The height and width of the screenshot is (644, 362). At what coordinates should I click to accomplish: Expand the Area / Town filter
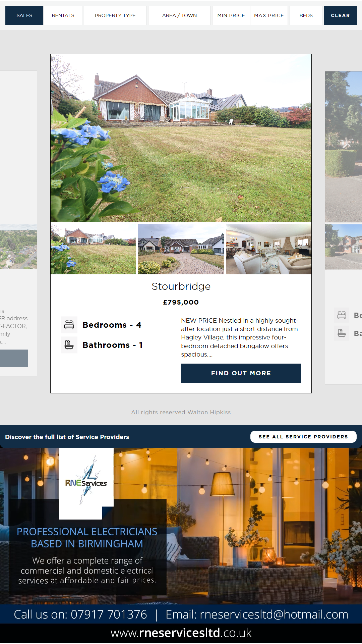click(179, 15)
